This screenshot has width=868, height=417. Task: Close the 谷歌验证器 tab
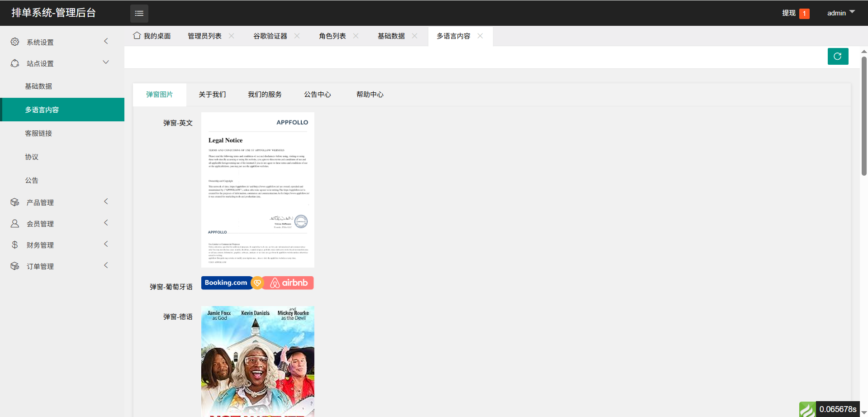point(297,36)
